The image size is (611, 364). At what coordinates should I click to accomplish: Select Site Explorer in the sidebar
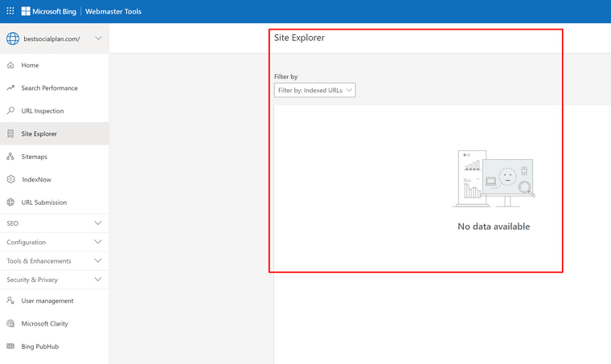pyautogui.click(x=39, y=133)
